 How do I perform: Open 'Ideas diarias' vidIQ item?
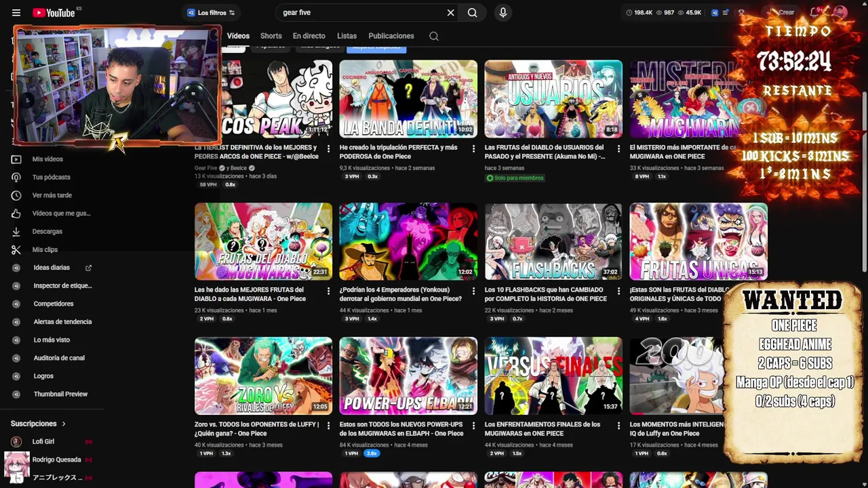coord(52,268)
